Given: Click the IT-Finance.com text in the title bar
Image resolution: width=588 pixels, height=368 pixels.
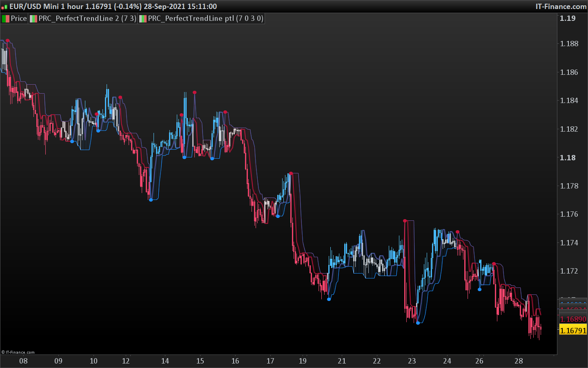Looking at the screenshot, I should click(x=561, y=7).
